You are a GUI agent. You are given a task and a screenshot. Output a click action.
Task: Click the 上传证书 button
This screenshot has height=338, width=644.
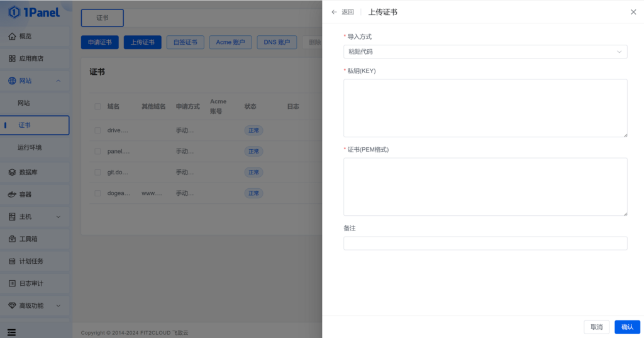[143, 42]
